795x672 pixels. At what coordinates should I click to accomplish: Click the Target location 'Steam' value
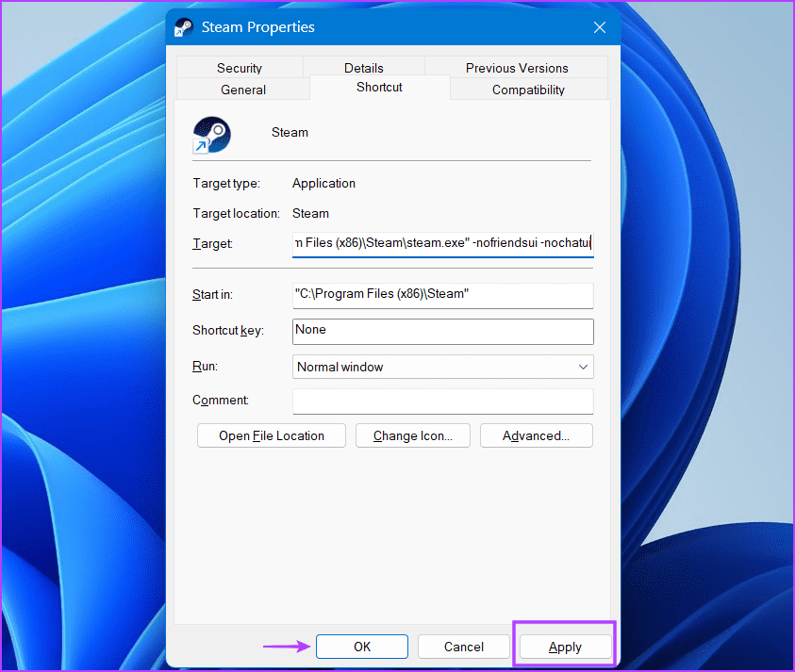tap(310, 213)
